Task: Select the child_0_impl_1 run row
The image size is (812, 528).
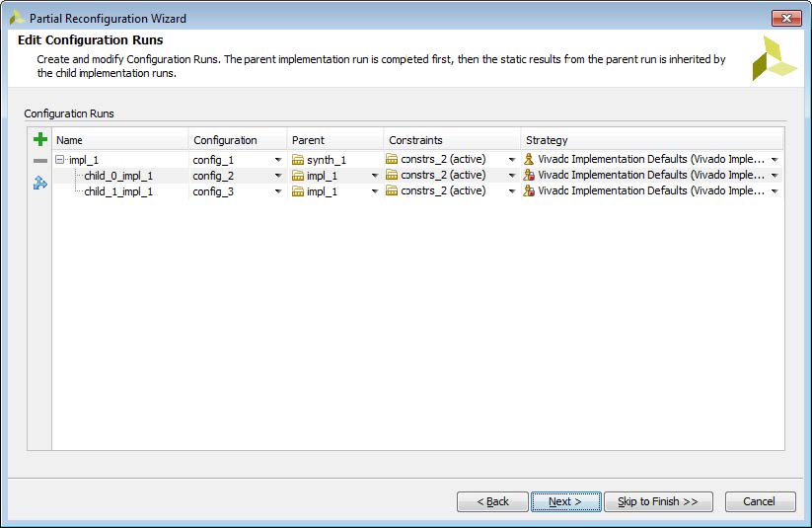Action: tap(418, 176)
